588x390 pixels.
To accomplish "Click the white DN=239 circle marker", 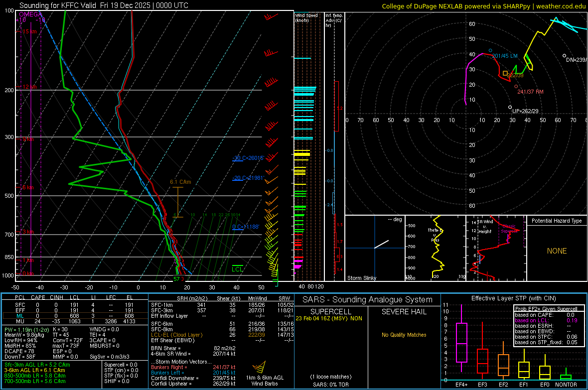I will point(564,56).
